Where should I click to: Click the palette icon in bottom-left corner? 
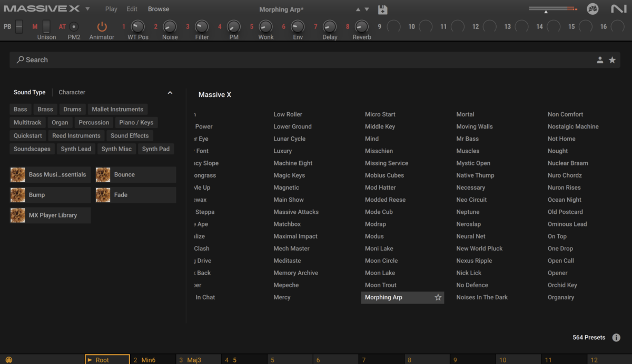point(8,360)
